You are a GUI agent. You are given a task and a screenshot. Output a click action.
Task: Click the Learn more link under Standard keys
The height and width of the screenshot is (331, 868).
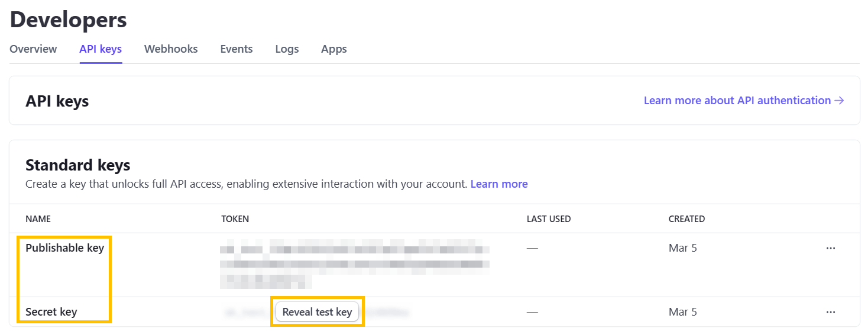(499, 184)
